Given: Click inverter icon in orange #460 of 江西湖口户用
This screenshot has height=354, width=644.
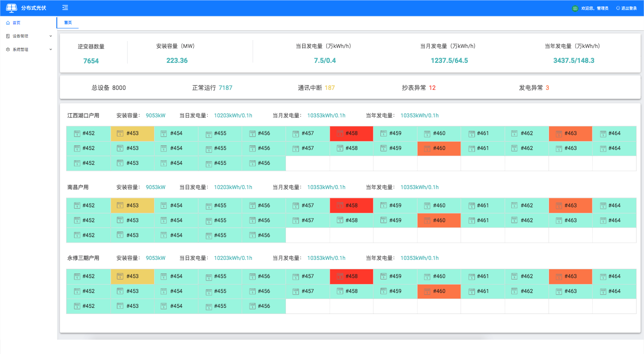Looking at the screenshot, I should tap(427, 149).
